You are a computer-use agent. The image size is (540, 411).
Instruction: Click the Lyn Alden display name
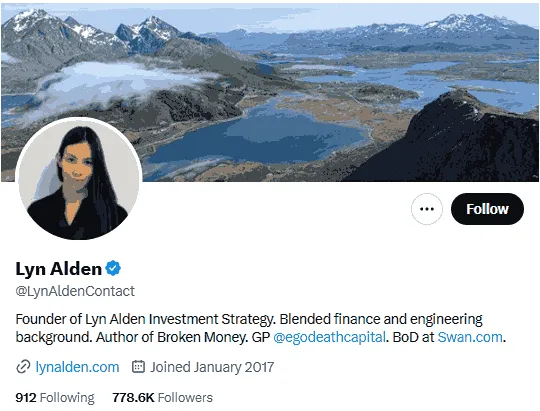(x=59, y=268)
